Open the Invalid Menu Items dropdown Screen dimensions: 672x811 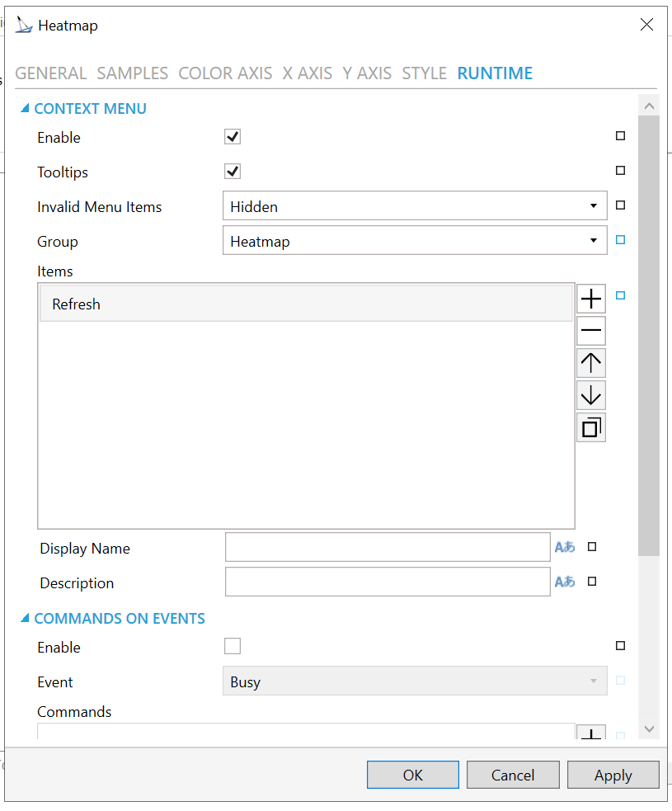tap(415, 206)
